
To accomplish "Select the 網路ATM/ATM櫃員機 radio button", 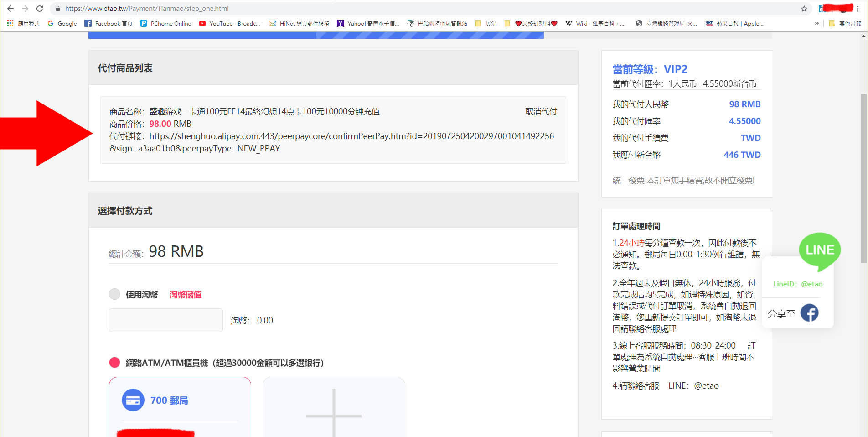I will click(x=114, y=363).
